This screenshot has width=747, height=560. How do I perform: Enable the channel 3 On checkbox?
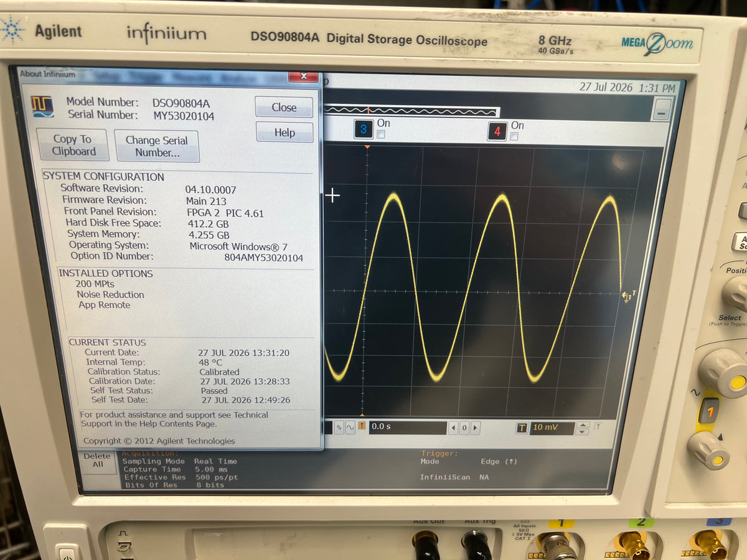click(381, 134)
